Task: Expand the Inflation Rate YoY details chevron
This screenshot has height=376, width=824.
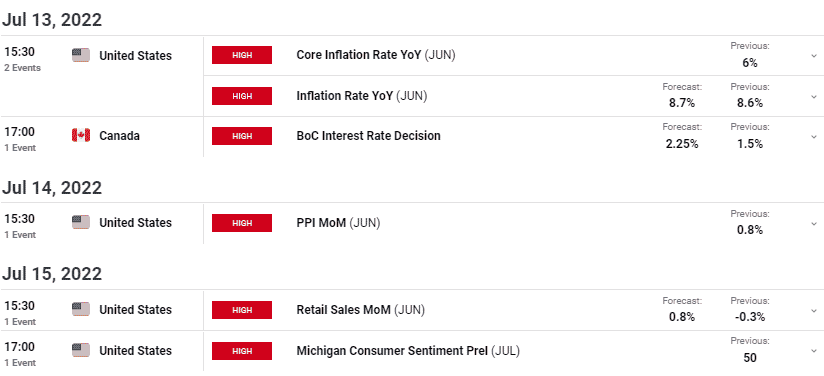Action: coord(814,97)
